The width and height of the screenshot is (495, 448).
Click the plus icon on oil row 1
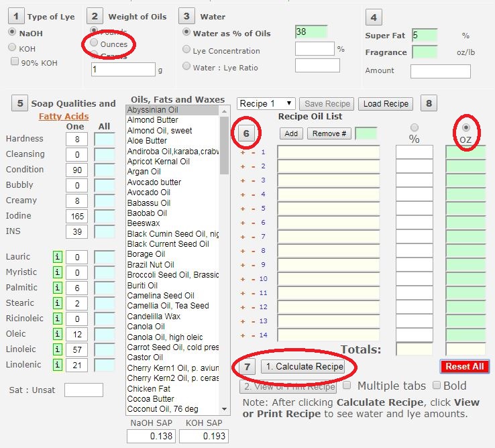coord(243,152)
